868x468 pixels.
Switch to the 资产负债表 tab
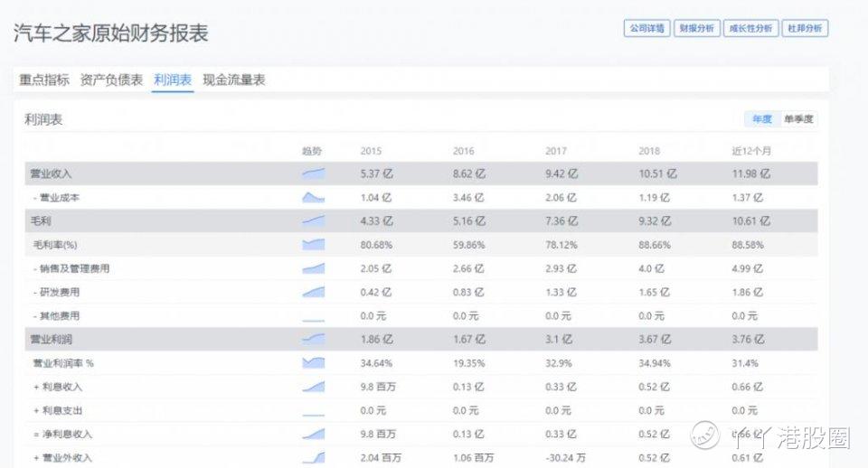click(x=111, y=80)
